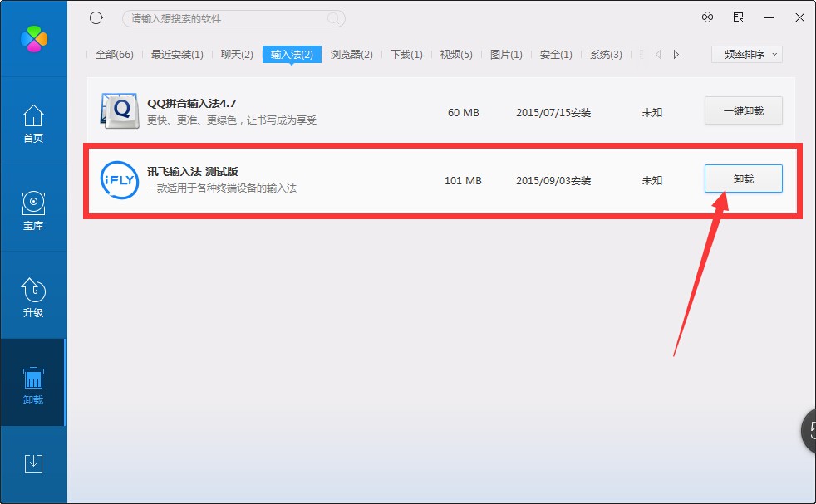This screenshot has height=504, width=816.
Task: Click 讯飞 description 一款适用于各种终端设备的输入法
Action: 222,188
